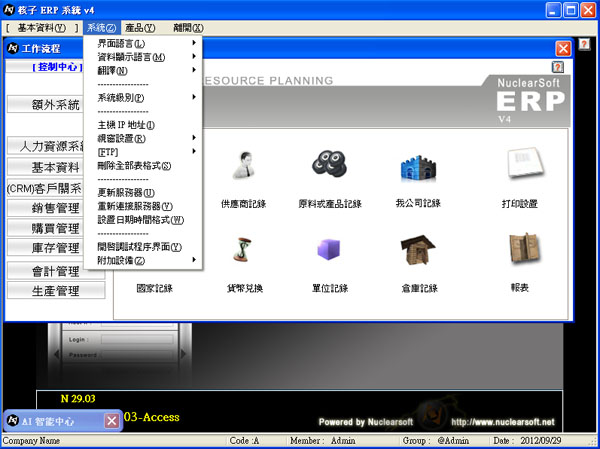600x449 pixels.
Task: Click the 控制中心 sidebar heading
Action: click(x=57, y=67)
